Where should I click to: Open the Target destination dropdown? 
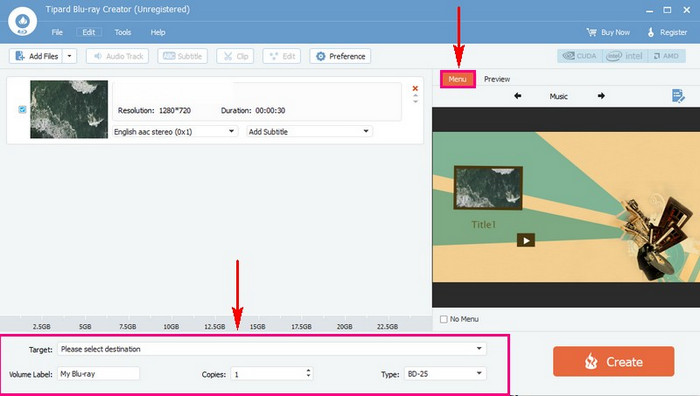click(x=272, y=349)
